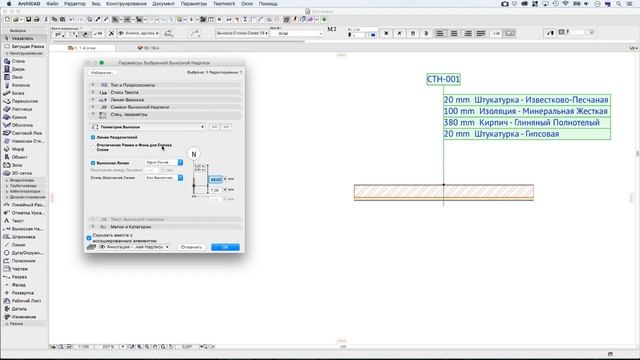
Task: Click the previous-page arrow button beside Геометрия Выноски
Action: tap(215, 127)
